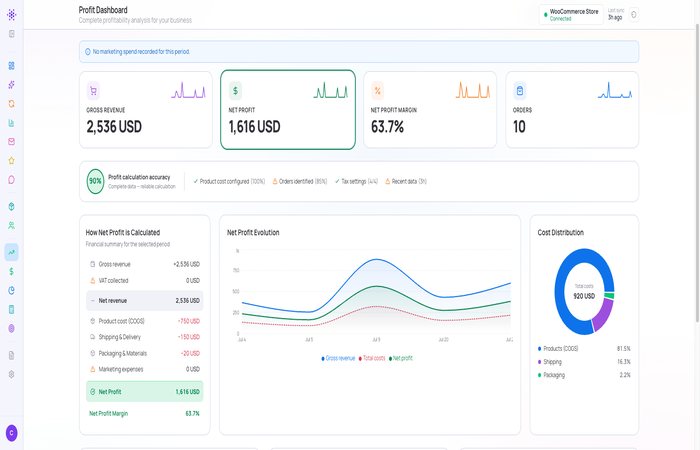The height and width of the screenshot is (450, 700).
Task: Click the dollar icon on Net Profit card
Action: 235,91
